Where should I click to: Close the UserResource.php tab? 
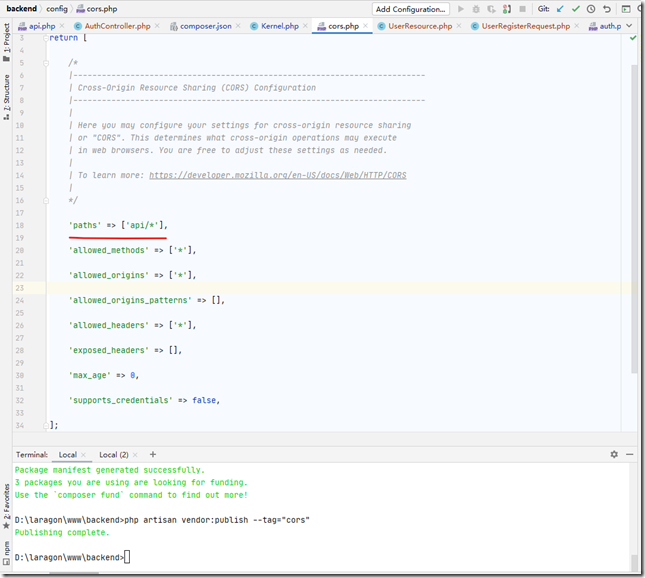459,26
